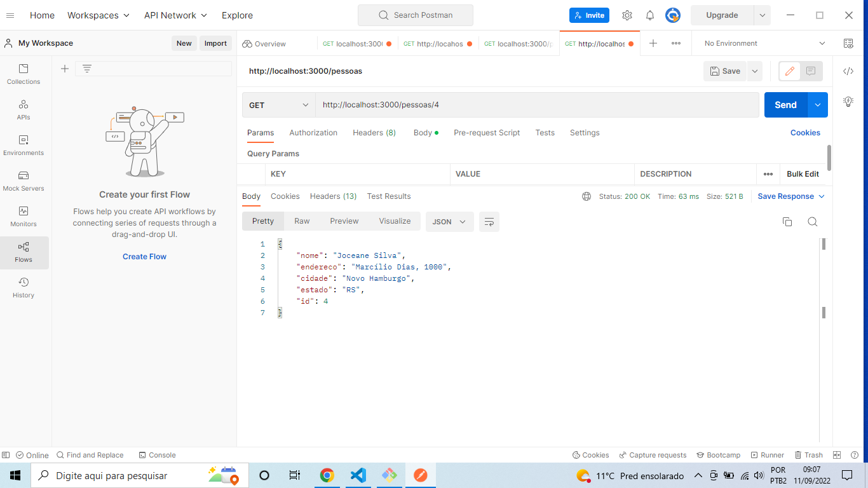Focus the Search Postman box
The width and height of the screenshot is (868, 488).
416,15
